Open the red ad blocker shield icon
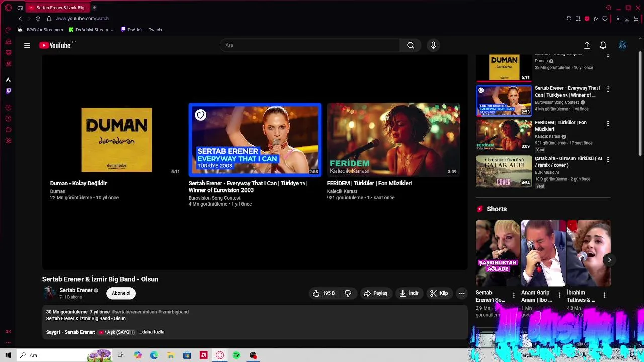 [x=587, y=19]
